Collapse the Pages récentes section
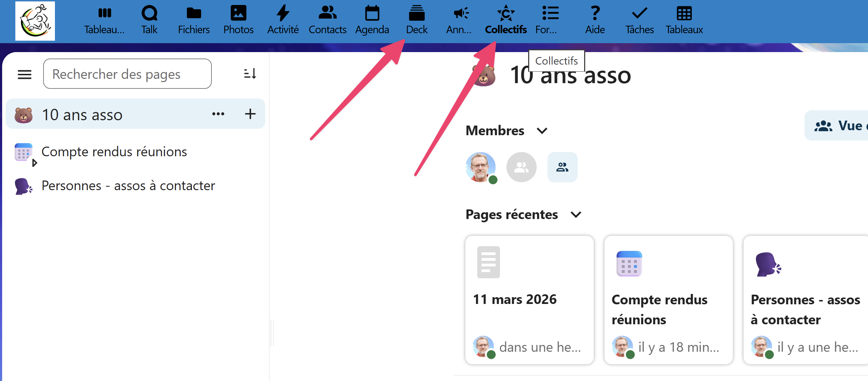 (x=576, y=215)
